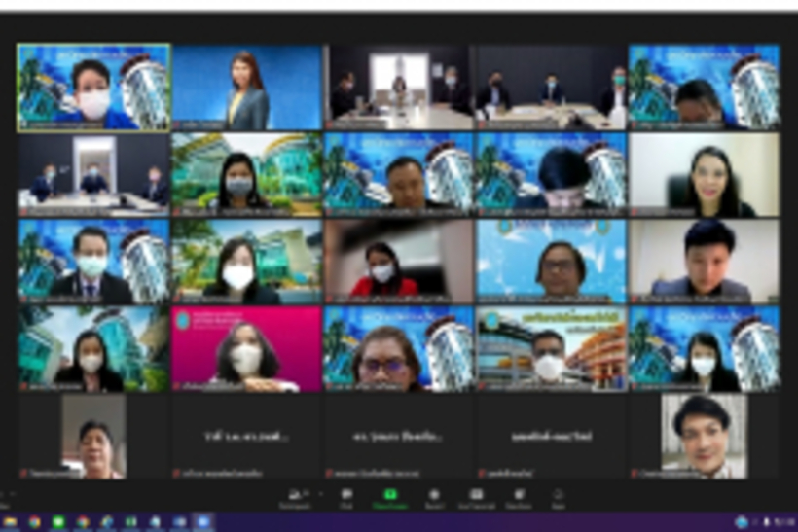Open the Live Transcript option
This screenshot has height=532, width=798.
pyautogui.click(x=476, y=498)
